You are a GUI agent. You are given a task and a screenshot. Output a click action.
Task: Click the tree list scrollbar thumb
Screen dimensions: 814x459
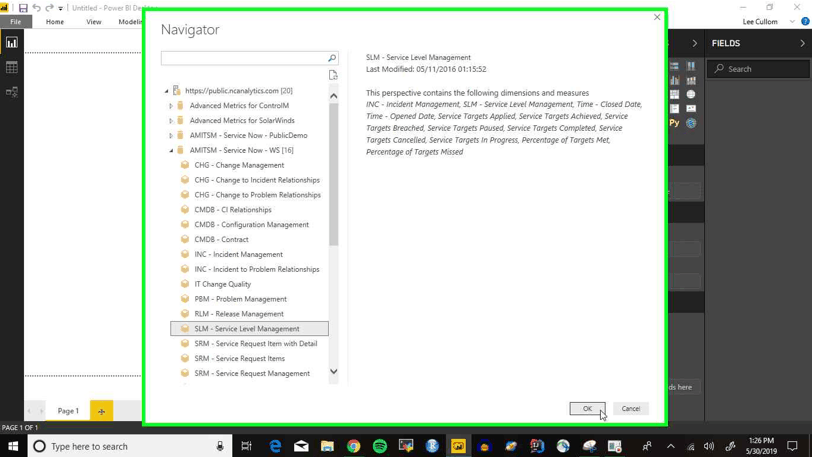(333, 174)
